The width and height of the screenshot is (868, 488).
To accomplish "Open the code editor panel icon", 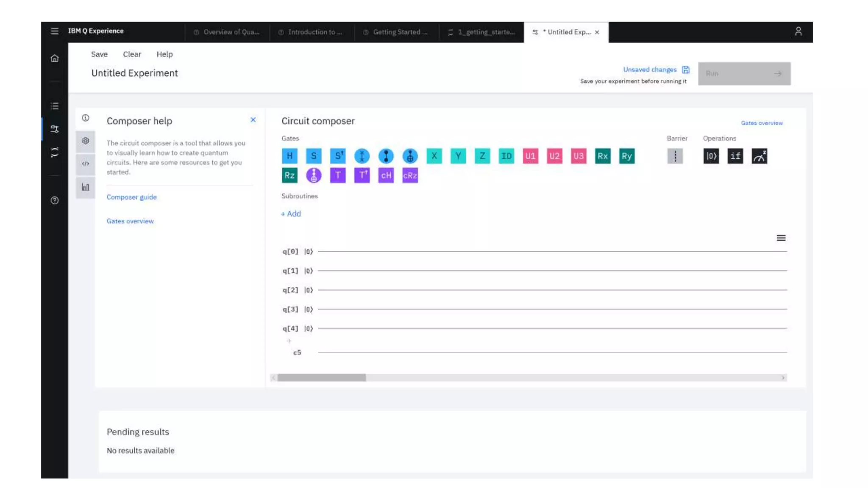I will pos(86,164).
